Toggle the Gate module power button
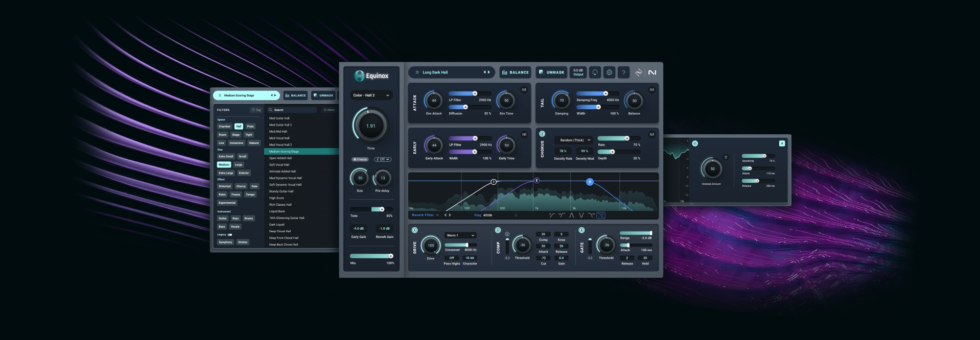 (581, 230)
